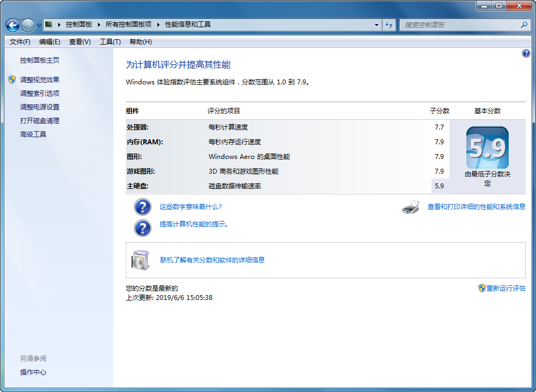Open 联机了解有关分数和软件的详细信息 link
536x392 pixels.
coord(212,260)
